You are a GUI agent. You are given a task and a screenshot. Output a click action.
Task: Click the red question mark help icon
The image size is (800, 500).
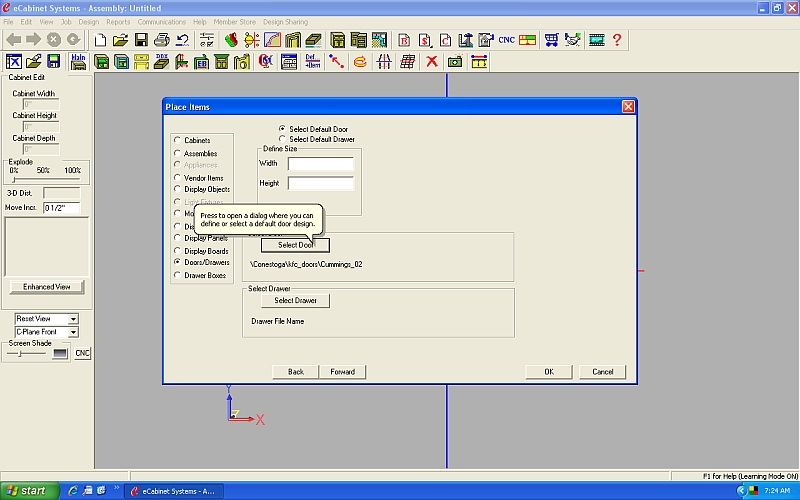(x=617, y=40)
